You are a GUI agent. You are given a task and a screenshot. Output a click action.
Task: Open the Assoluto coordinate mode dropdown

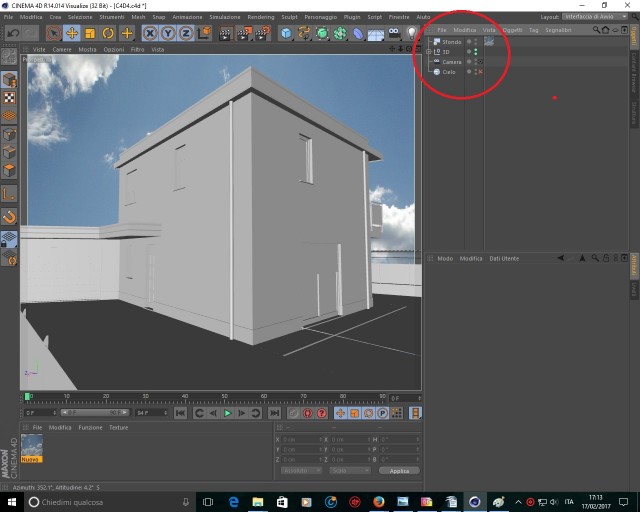coord(301,470)
